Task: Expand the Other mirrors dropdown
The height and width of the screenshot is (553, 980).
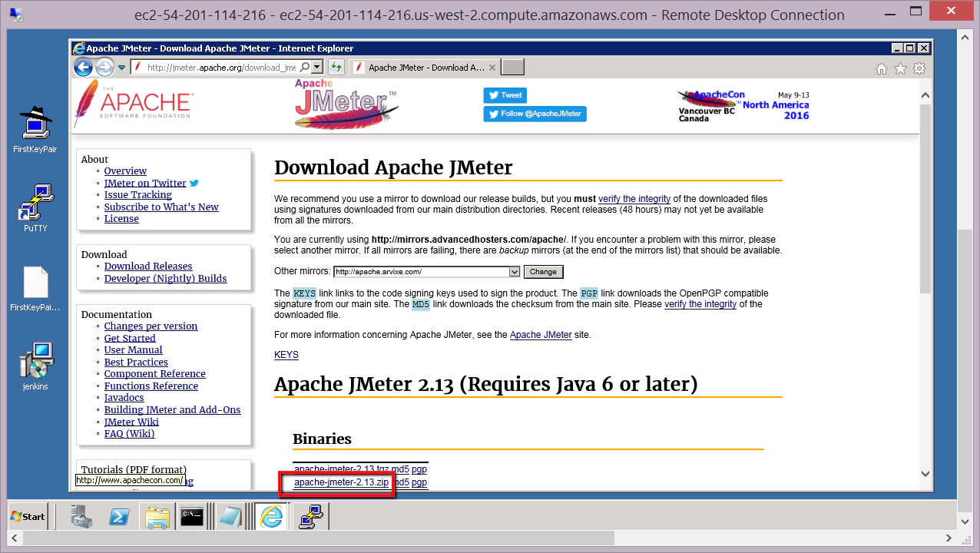Action: point(514,272)
